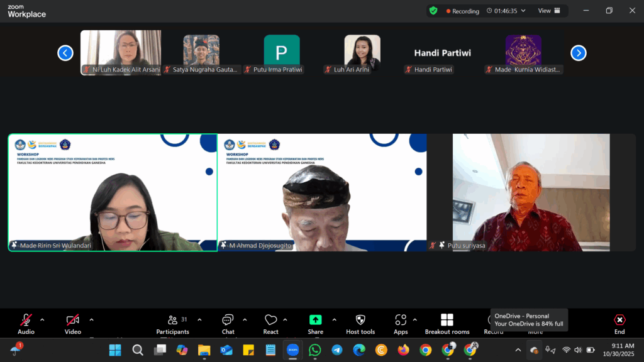Click the green encryption shield icon

433,11
